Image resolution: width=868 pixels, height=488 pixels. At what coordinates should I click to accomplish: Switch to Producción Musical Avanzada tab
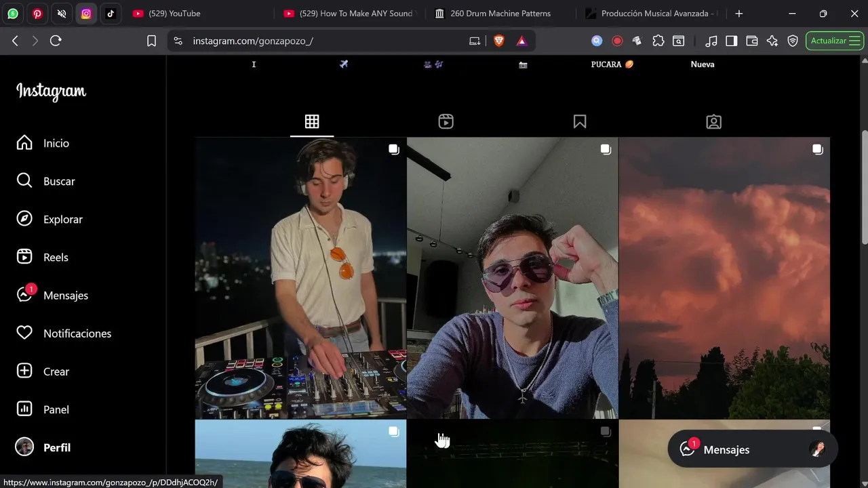point(652,14)
